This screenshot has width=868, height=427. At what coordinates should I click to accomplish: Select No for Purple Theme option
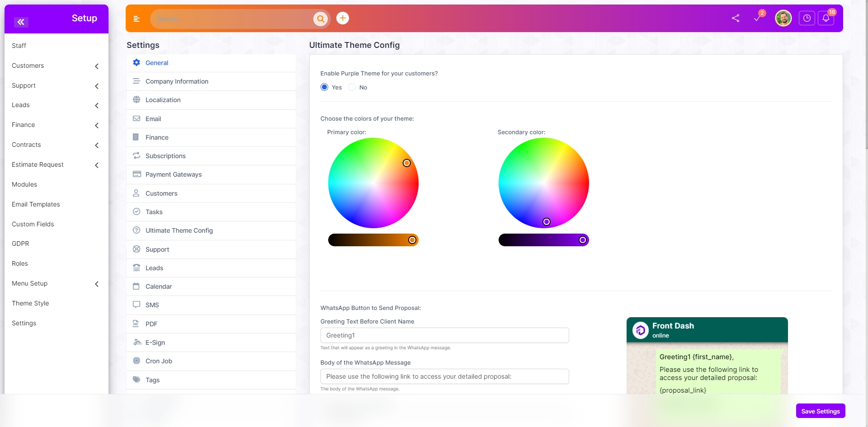(352, 87)
